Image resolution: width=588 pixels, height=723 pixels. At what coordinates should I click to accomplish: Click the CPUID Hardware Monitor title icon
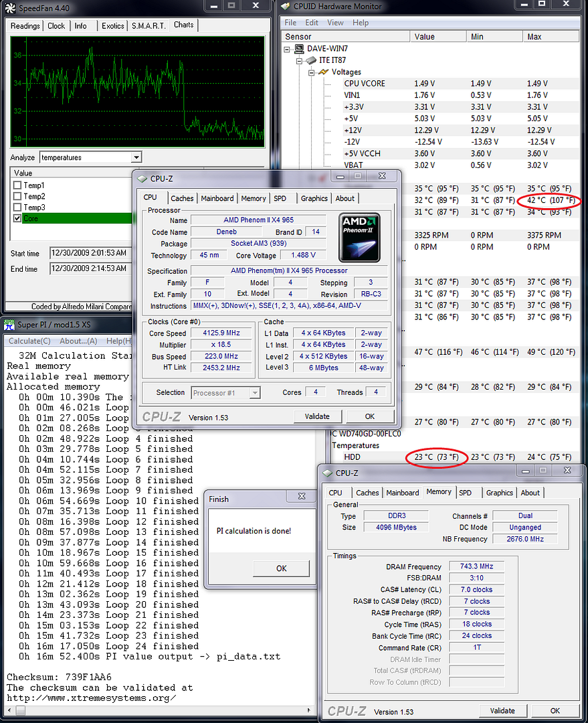click(x=285, y=7)
